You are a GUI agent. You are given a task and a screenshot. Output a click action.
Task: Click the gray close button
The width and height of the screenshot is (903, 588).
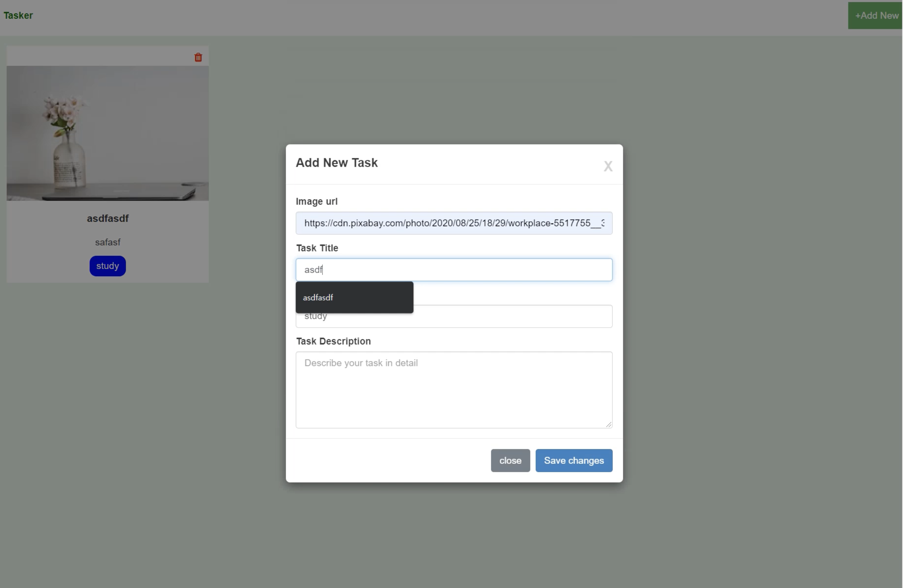[510, 461]
